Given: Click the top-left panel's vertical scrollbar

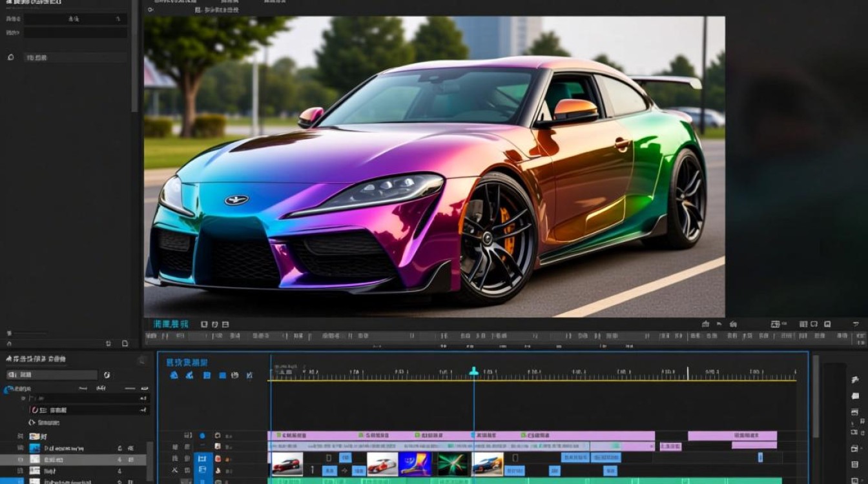Looking at the screenshot, I should (x=134, y=55).
